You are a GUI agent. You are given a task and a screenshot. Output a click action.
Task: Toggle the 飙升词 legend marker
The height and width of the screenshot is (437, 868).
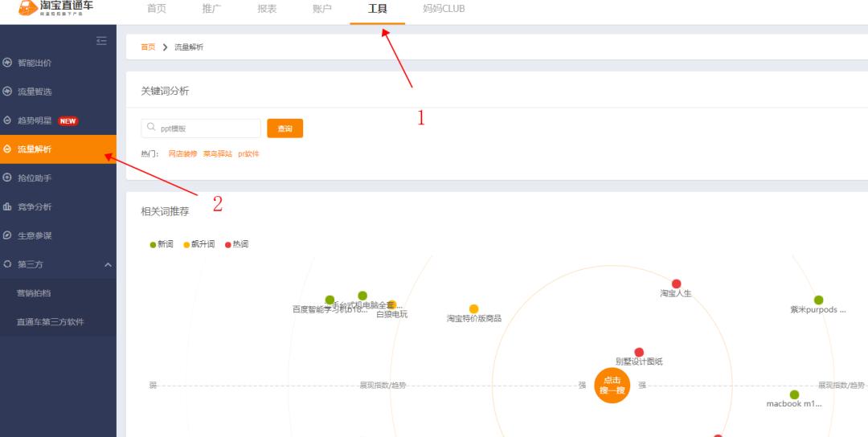[x=186, y=244]
